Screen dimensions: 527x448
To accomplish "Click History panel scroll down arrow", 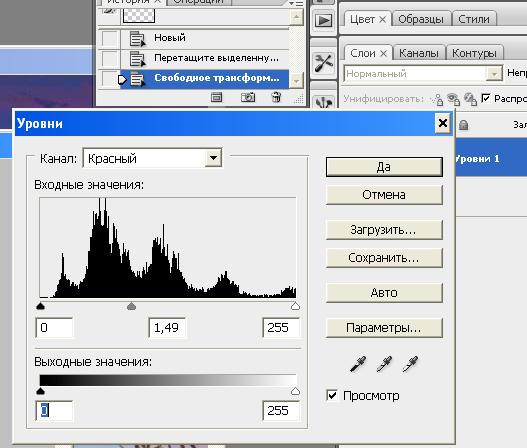I will [x=296, y=81].
